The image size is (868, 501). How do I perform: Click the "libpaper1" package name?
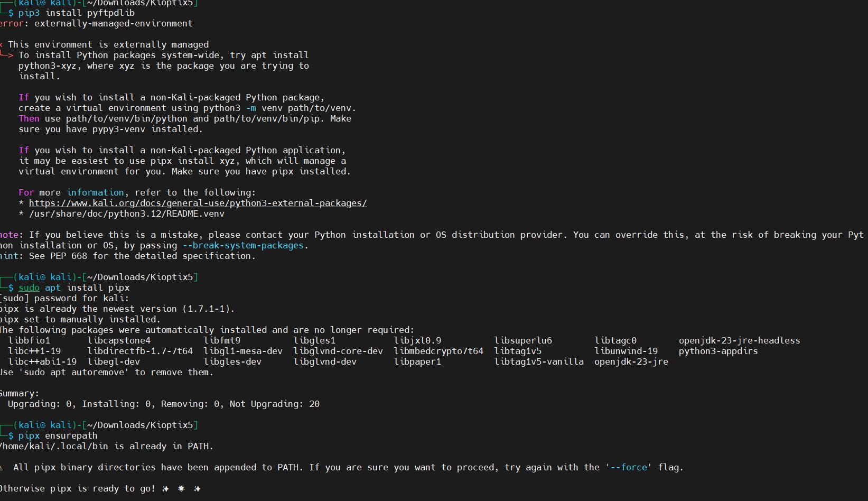(x=417, y=361)
